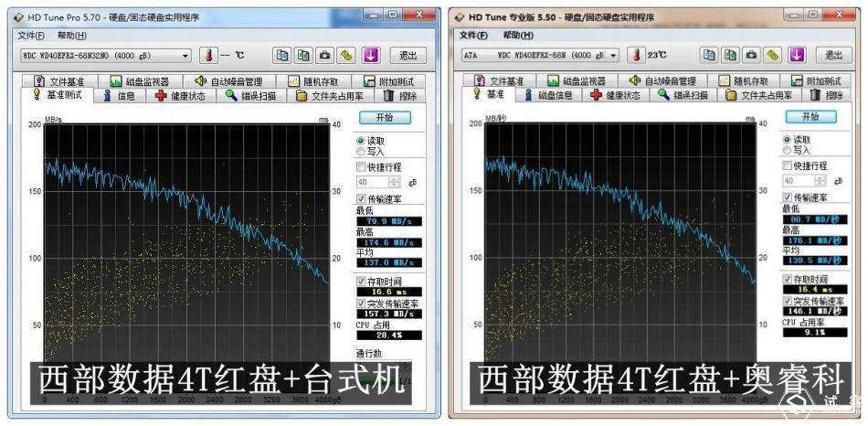Open 随机存取 tab in left window
The height and width of the screenshot is (426, 868).
(x=312, y=81)
